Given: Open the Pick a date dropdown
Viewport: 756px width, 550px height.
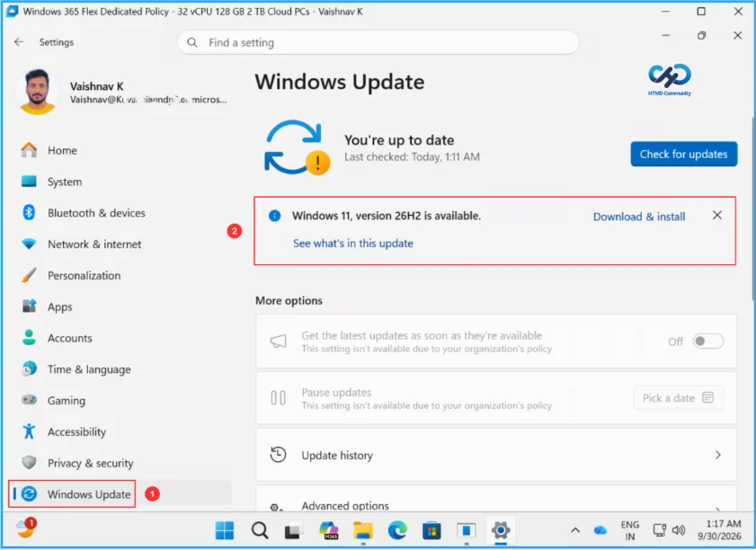Looking at the screenshot, I should tap(679, 398).
